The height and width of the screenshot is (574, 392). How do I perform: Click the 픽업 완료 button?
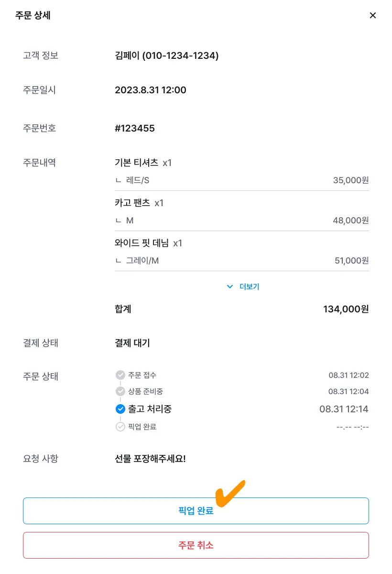(196, 511)
